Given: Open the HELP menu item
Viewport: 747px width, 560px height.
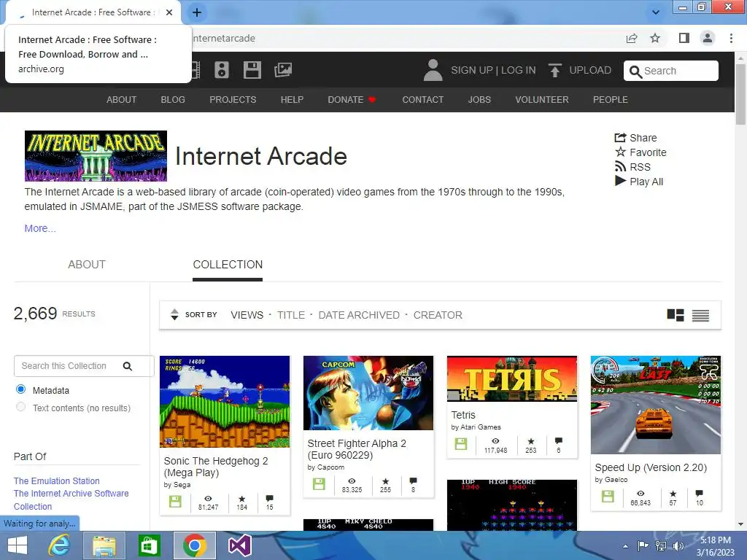Looking at the screenshot, I should 292,99.
